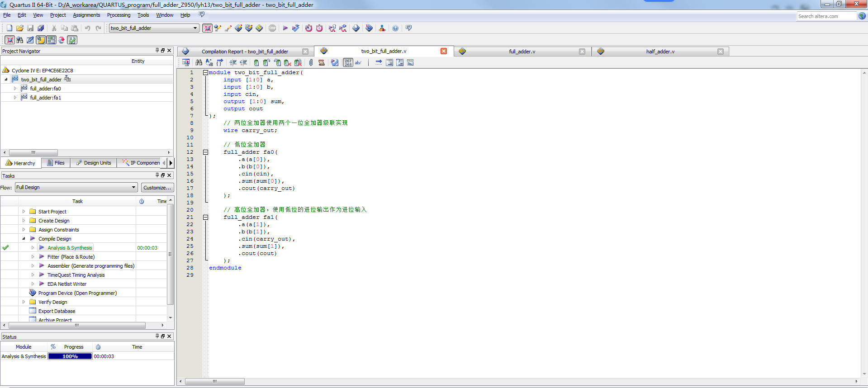Open the Tools menu
Image resolution: width=868 pixels, height=388 pixels.
143,15
